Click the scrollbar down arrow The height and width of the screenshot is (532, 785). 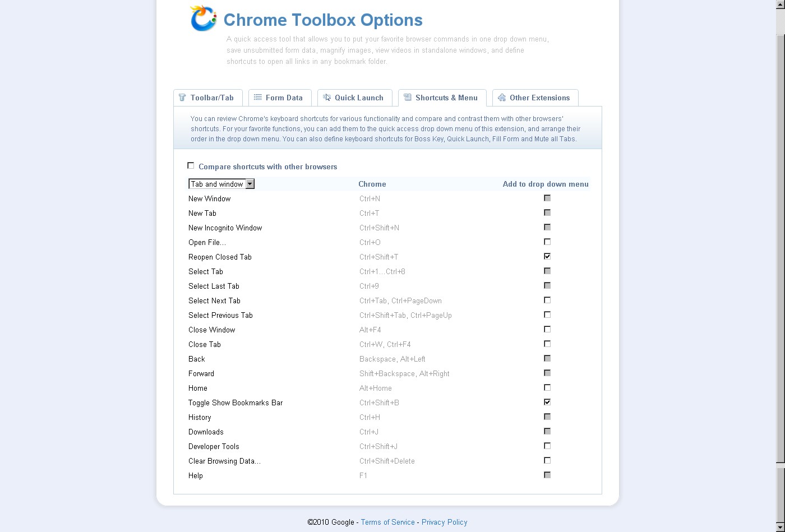pyautogui.click(x=781, y=528)
